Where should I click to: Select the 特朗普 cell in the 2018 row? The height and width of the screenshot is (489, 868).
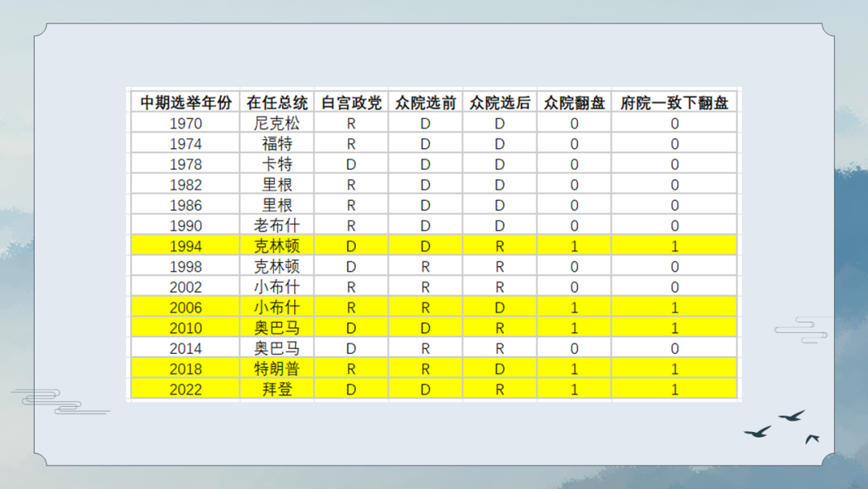276,369
